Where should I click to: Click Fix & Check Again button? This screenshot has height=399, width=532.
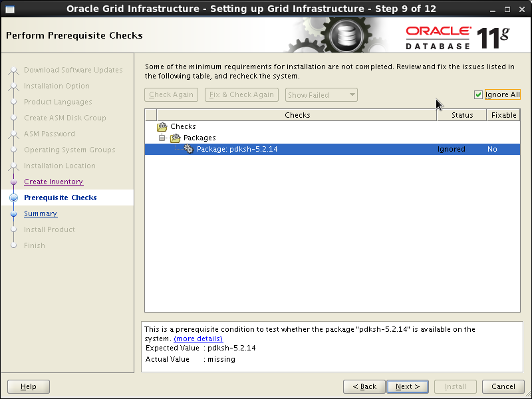[x=241, y=94]
